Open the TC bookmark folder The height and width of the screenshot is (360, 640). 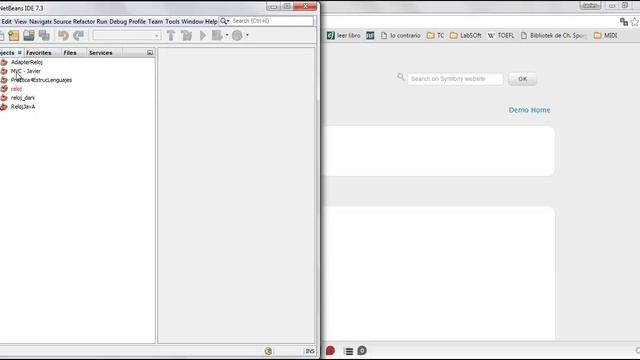(435, 36)
